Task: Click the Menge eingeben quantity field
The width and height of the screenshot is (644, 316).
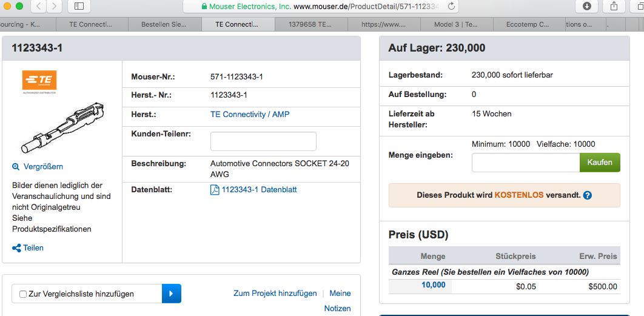Action: [x=526, y=163]
